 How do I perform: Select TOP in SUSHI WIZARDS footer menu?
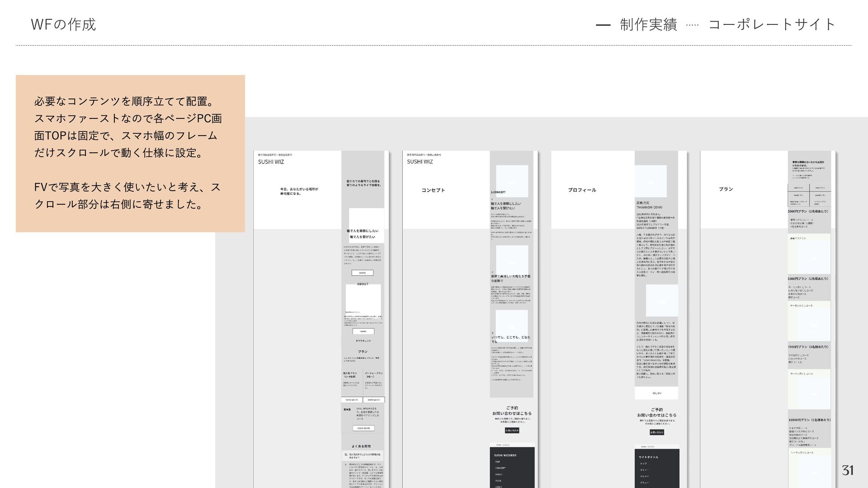tap(497, 462)
